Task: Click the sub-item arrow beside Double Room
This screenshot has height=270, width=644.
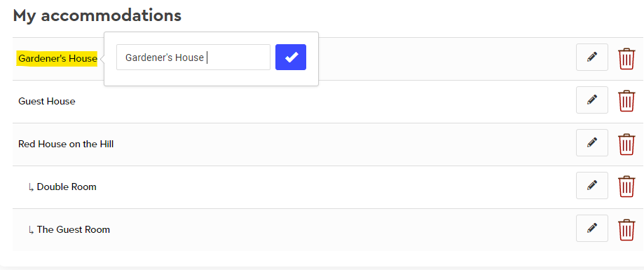Action: pyautogui.click(x=32, y=187)
